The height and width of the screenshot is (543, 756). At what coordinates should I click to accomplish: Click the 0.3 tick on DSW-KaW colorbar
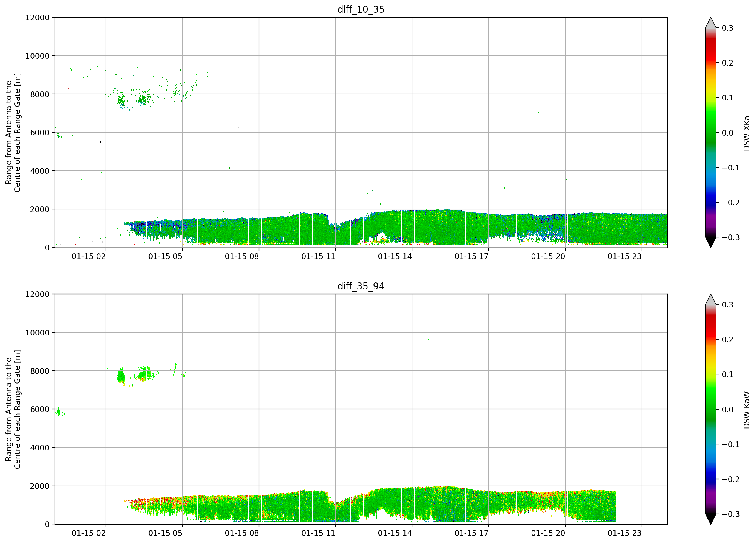tap(727, 305)
